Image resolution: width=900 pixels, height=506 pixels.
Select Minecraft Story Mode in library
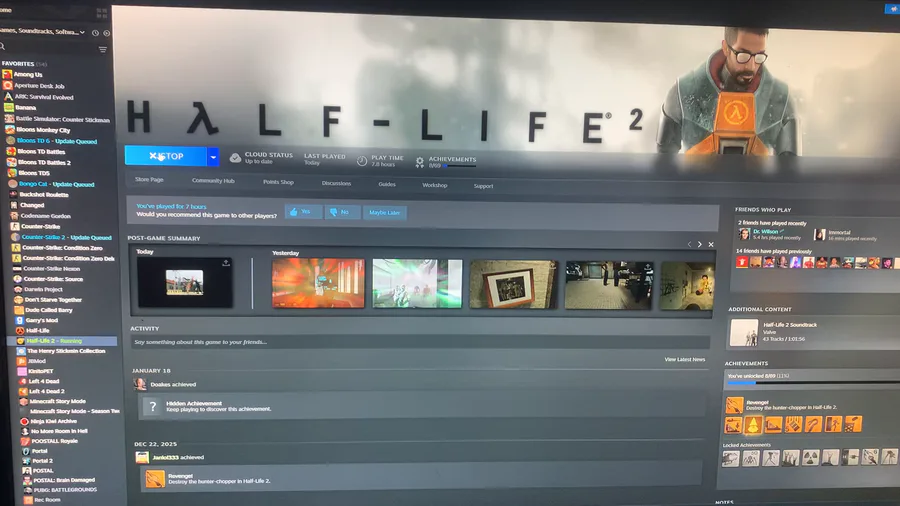click(x=57, y=401)
